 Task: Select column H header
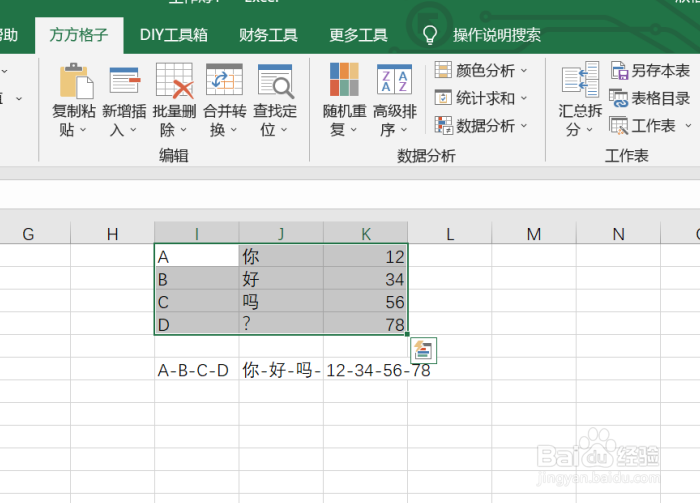pos(112,233)
